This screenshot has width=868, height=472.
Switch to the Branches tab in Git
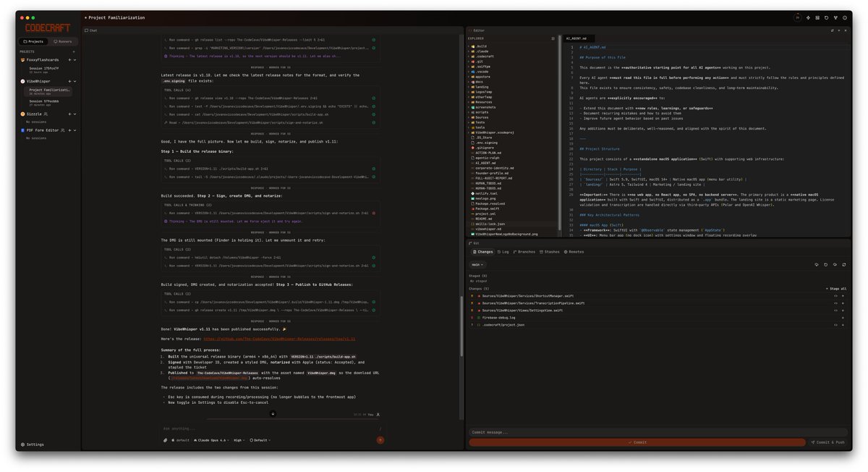click(x=524, y=252)
